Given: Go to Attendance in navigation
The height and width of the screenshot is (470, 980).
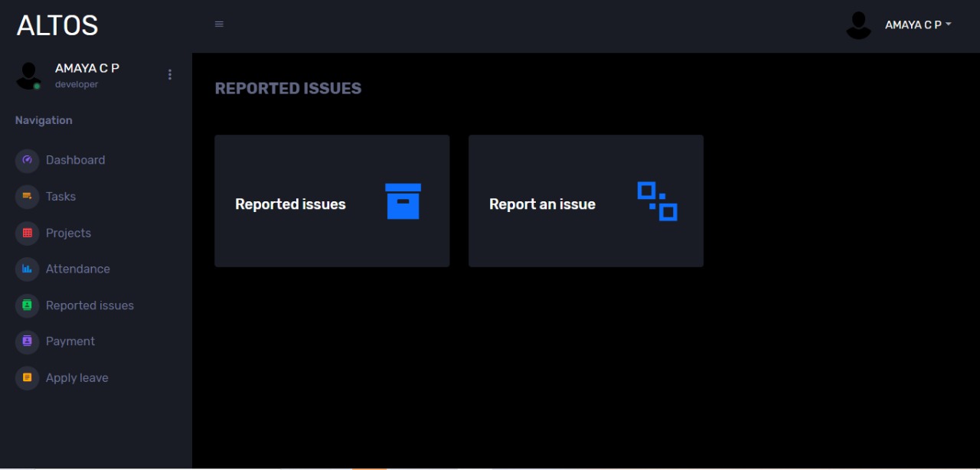Looking at the screenshot, I should 77,269.
